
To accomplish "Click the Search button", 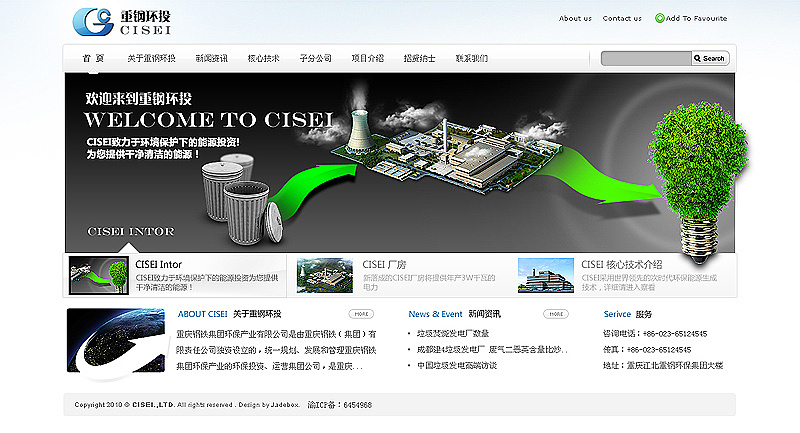I will pyautogui.click(x=710, y=59).
